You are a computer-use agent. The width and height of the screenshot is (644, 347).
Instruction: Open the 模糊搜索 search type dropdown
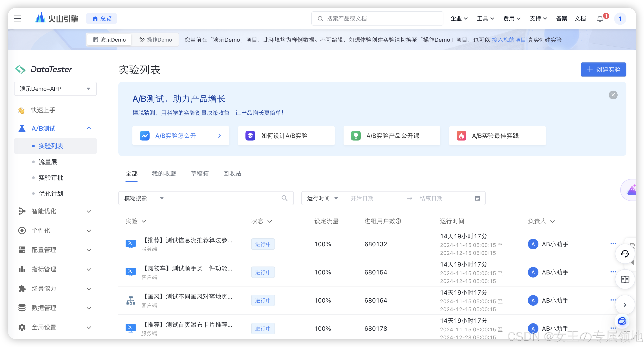tap(144, 198)
